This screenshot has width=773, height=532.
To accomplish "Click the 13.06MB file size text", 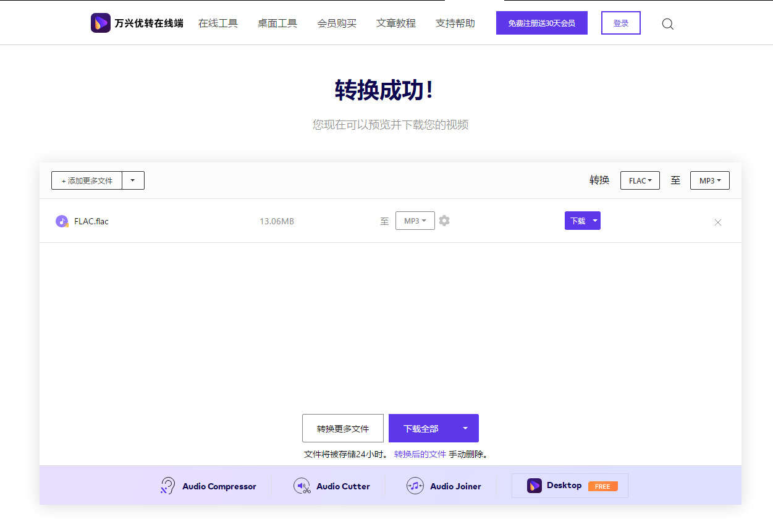I will (277, 221).
